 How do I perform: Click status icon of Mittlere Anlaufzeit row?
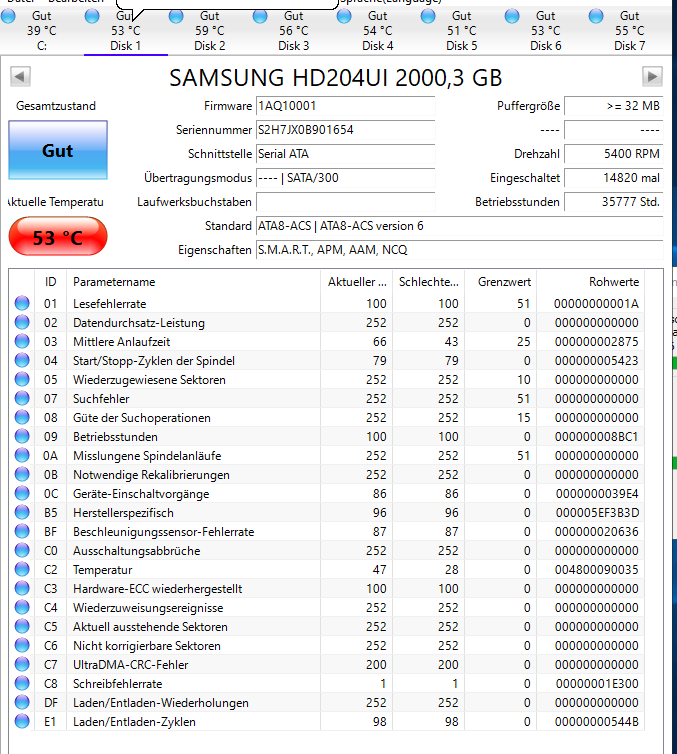click(x=22, y=341)
